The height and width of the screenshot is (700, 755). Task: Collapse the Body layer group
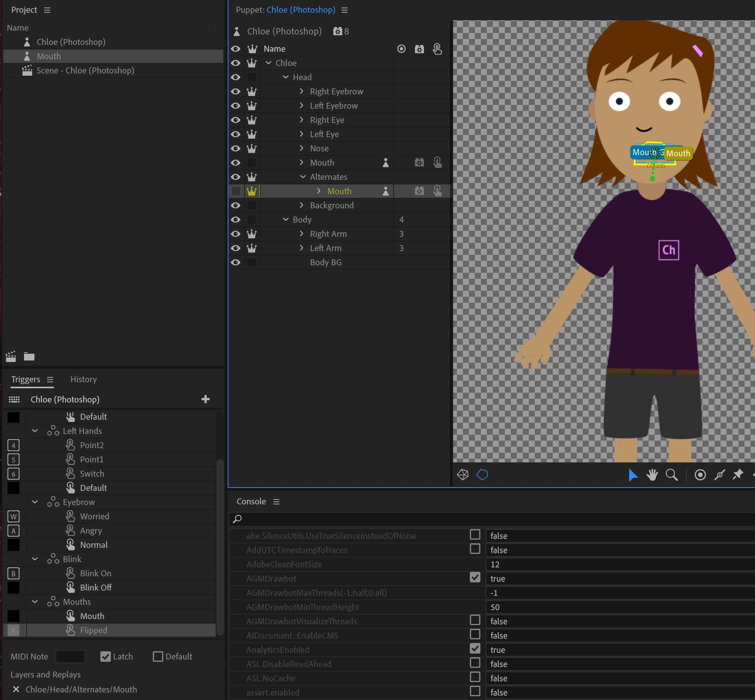(x=285, y=220)
